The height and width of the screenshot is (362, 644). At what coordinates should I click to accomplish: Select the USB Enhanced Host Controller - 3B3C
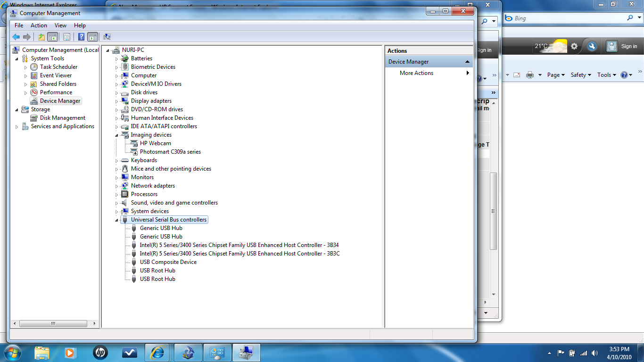click(240, 254)
